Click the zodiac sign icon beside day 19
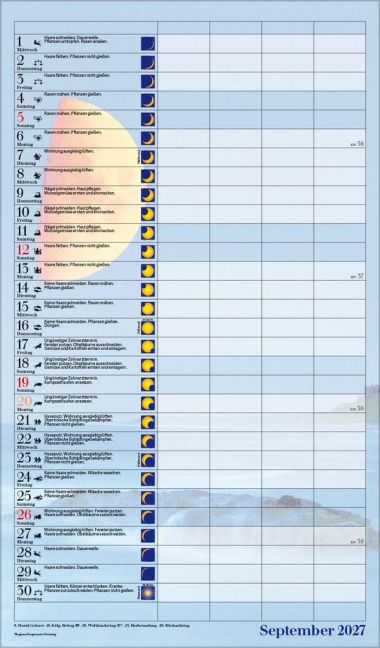Screen dimensions: 380x648 tap(38, 384)
